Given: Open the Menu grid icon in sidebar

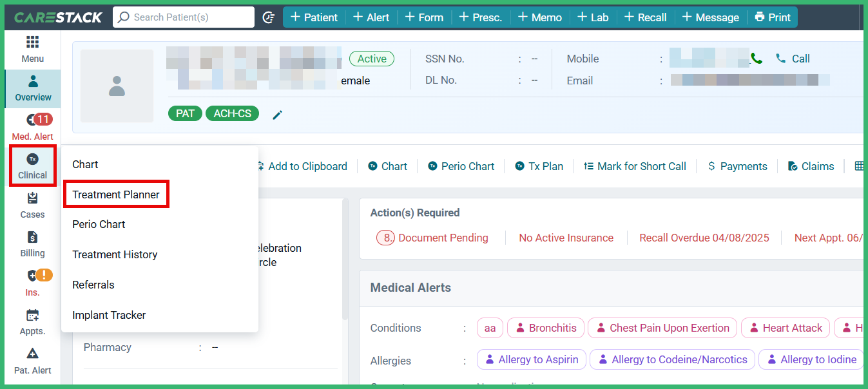Looking at the screenshot, I should click(32, 48).
